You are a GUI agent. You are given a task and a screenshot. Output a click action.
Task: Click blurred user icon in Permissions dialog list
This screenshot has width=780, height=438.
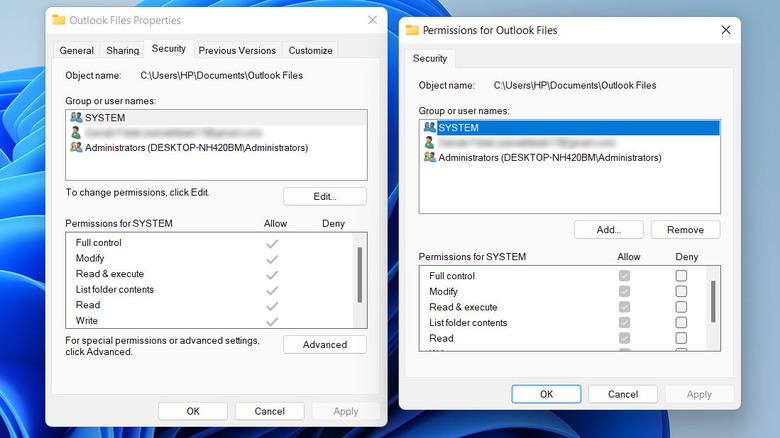(430, 143)
